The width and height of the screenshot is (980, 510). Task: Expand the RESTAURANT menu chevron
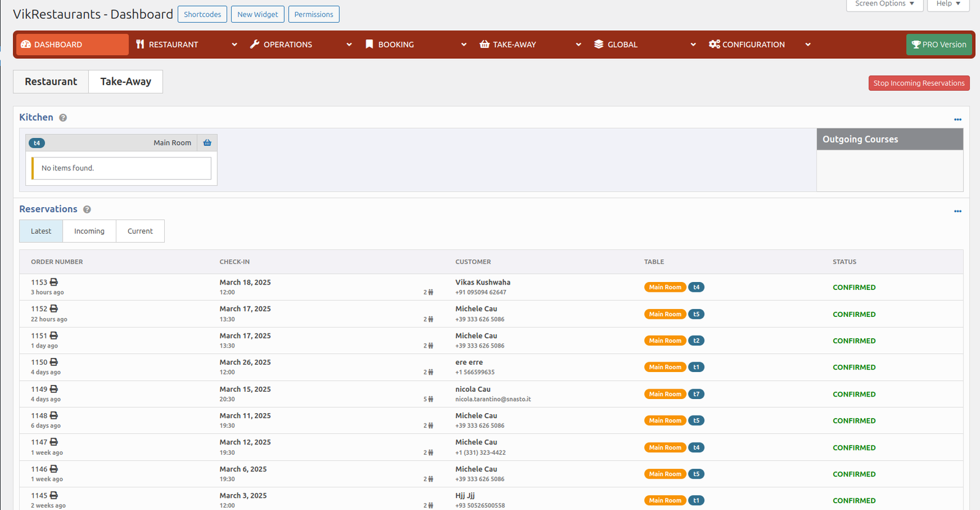point(234,45)
